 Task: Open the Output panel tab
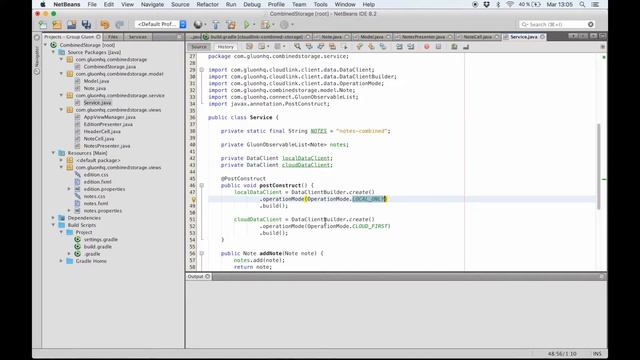pos(198,276)
